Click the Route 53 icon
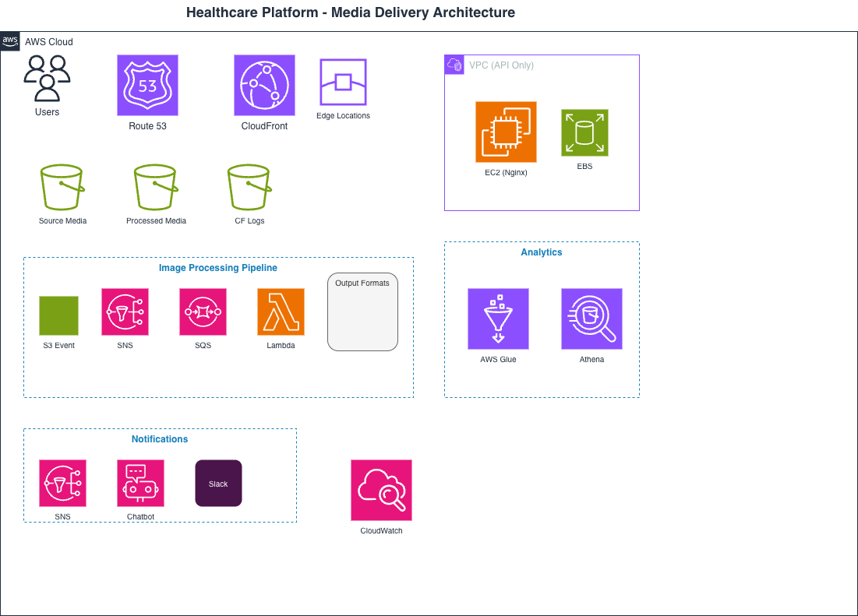 [147, 85]
